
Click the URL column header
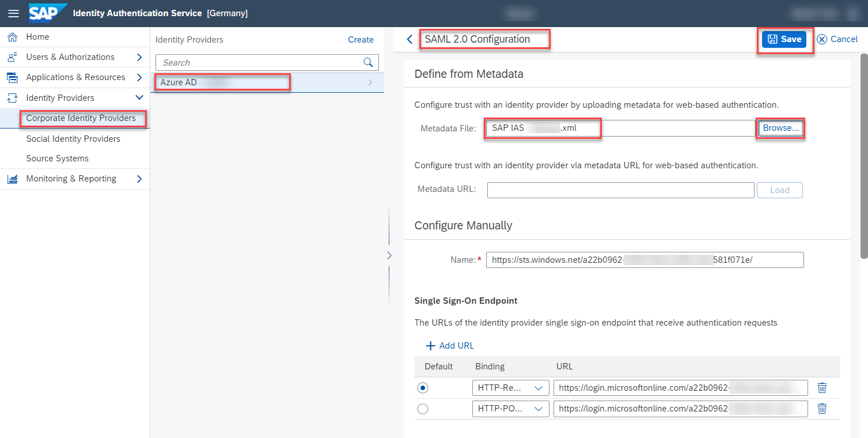pos(564,367)
